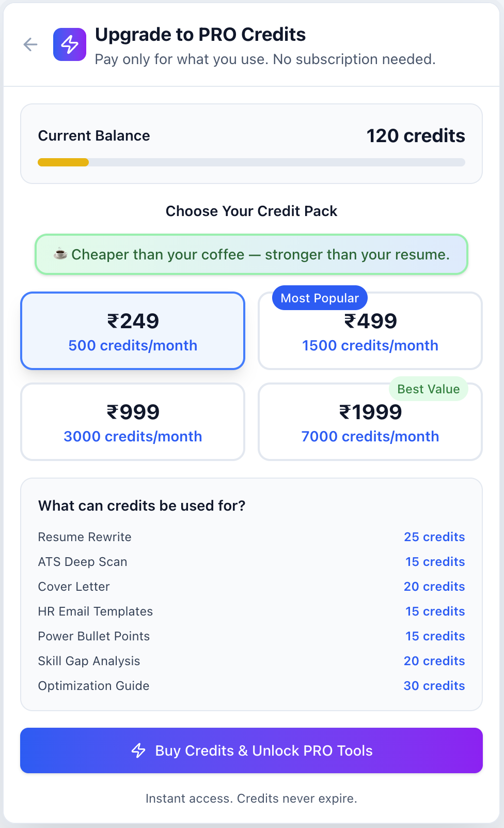Screen dimensions: 504x828
Task: Click the Best Value badge
Action: click(x=428, y=389)
